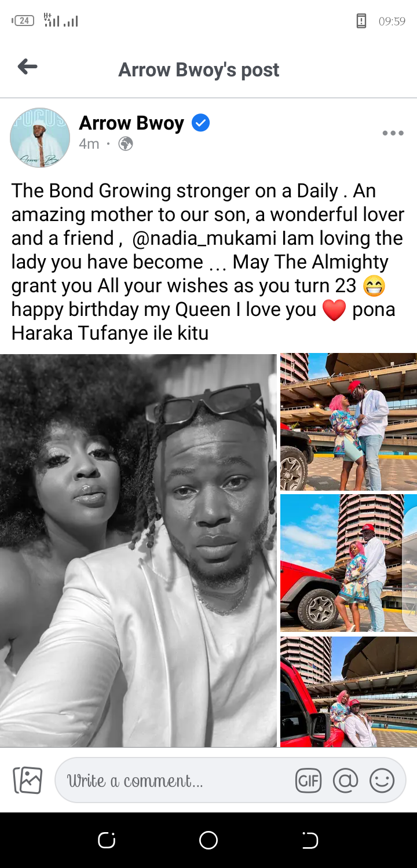Screen dimensions: 417x868
Task: Open the large black-and-white selfie photo
Action: pyautogui.click(x=138, y=550)
